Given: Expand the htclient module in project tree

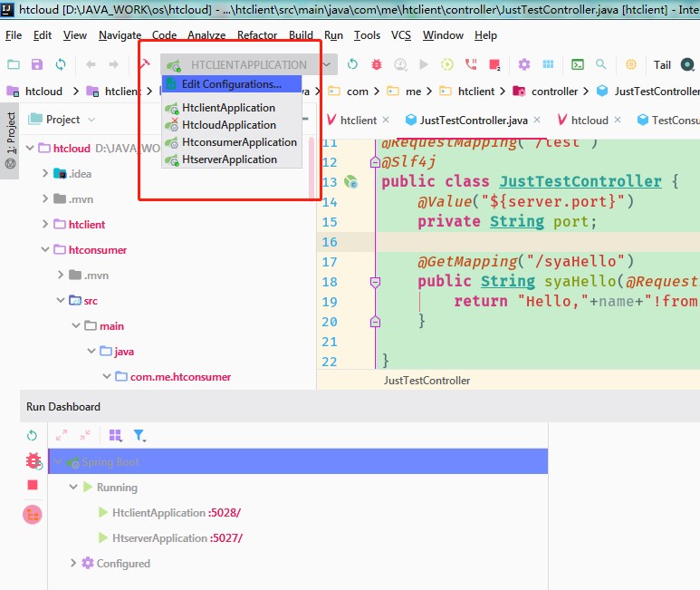Looking at the screenshot, I should pos(46,224).
